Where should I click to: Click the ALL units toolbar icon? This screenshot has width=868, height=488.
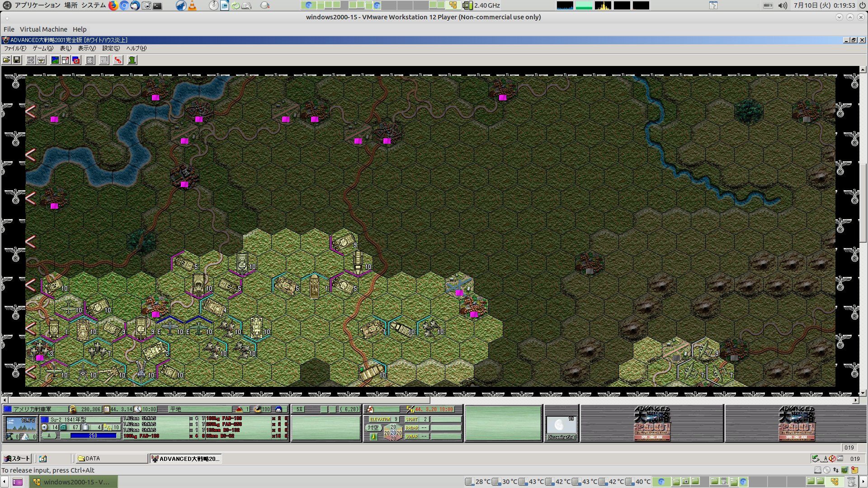click(x=104, y=60)
